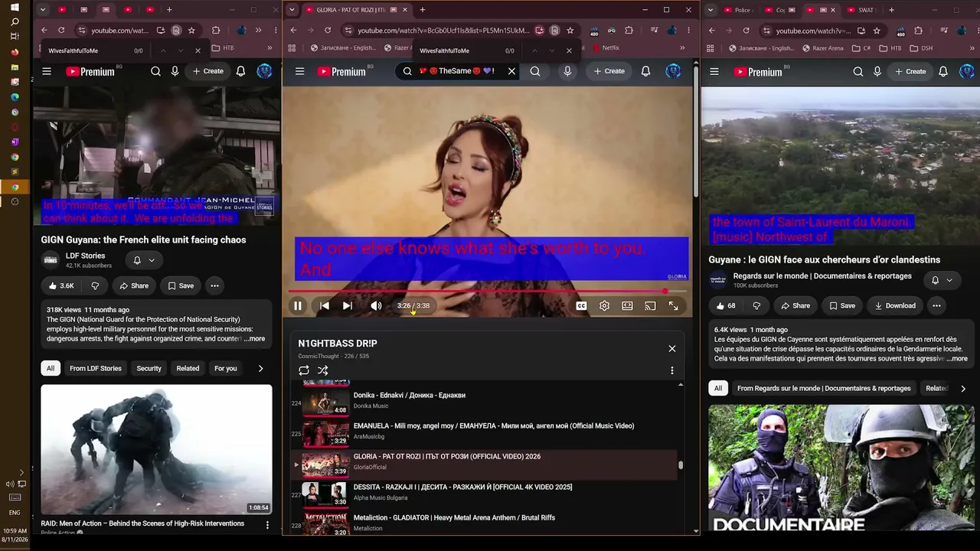Open Create menu in middle YouTube window
The width and height of the screenshot is (980, 551).
click(x=609, y=71)
